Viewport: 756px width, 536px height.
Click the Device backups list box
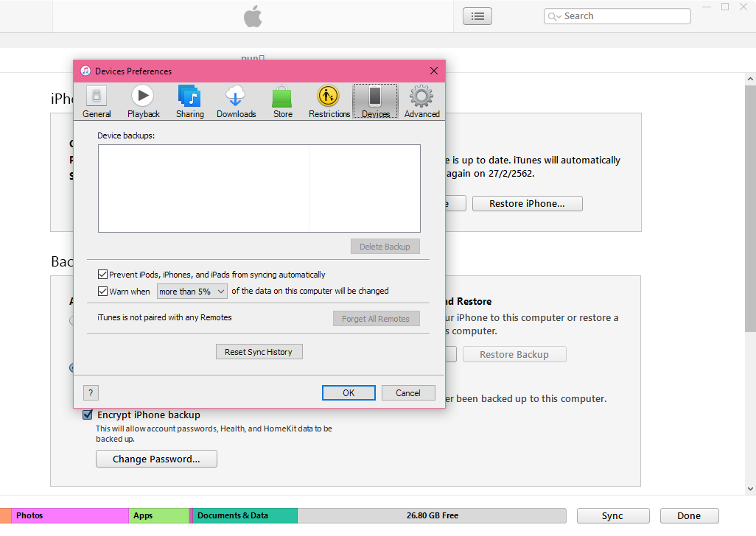coord(259,188)
